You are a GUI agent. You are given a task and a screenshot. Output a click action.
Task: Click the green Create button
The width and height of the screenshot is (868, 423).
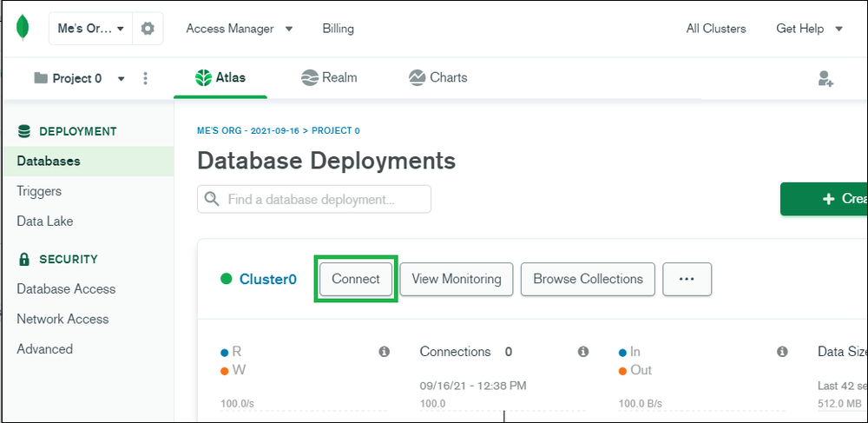pyautogui.click(x=824, y=199)
